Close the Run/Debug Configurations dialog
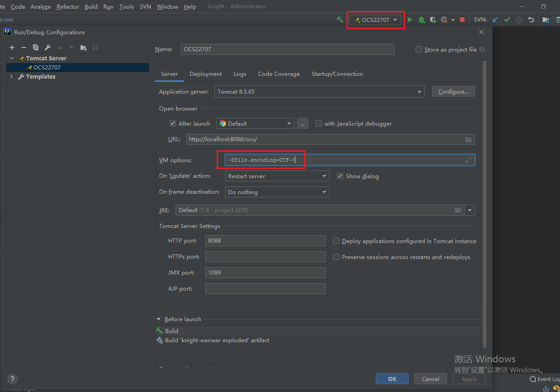 click(x=481, y=32)
